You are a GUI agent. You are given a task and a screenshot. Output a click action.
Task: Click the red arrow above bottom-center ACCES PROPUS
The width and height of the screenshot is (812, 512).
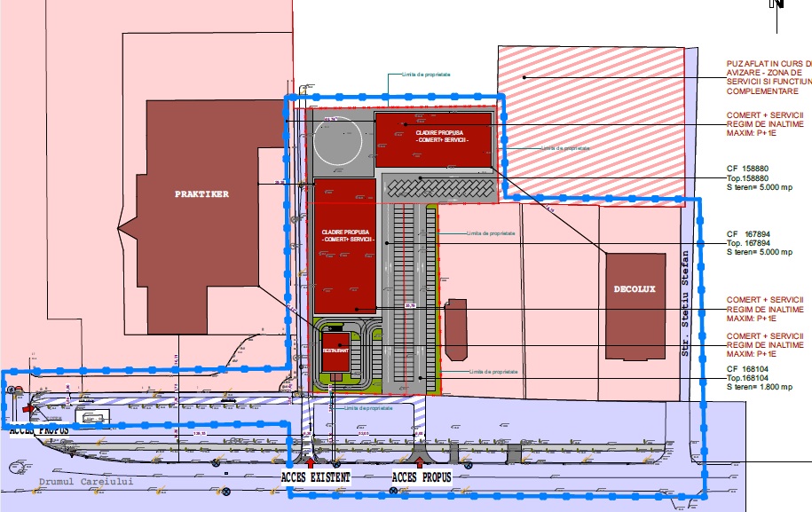419,462
